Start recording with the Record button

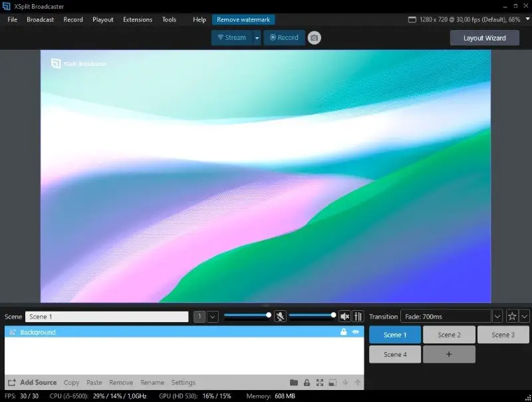click(283, 37)
